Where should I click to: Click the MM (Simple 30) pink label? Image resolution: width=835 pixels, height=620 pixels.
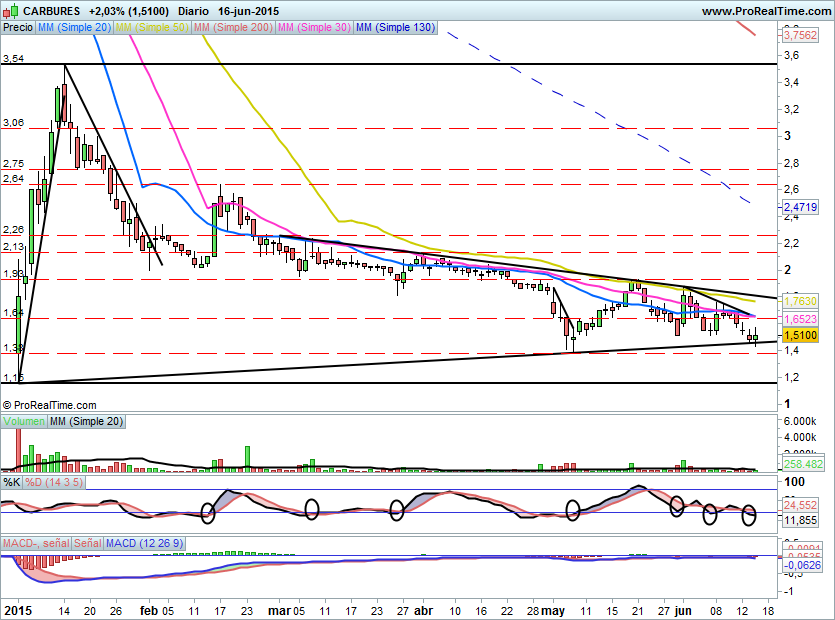313,28
